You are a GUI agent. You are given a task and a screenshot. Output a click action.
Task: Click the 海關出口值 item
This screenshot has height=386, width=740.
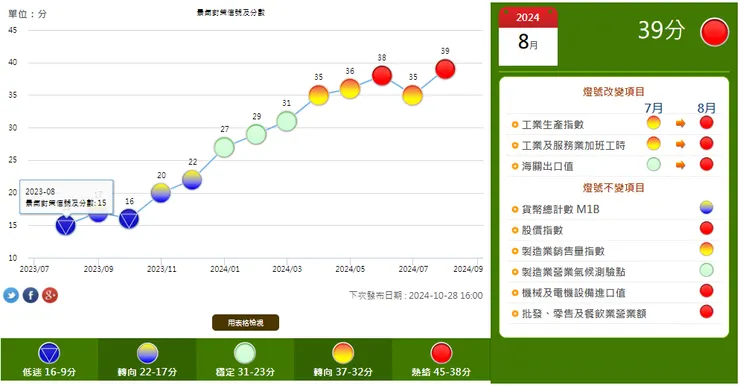pyautogui.click(x=547, y=166)
